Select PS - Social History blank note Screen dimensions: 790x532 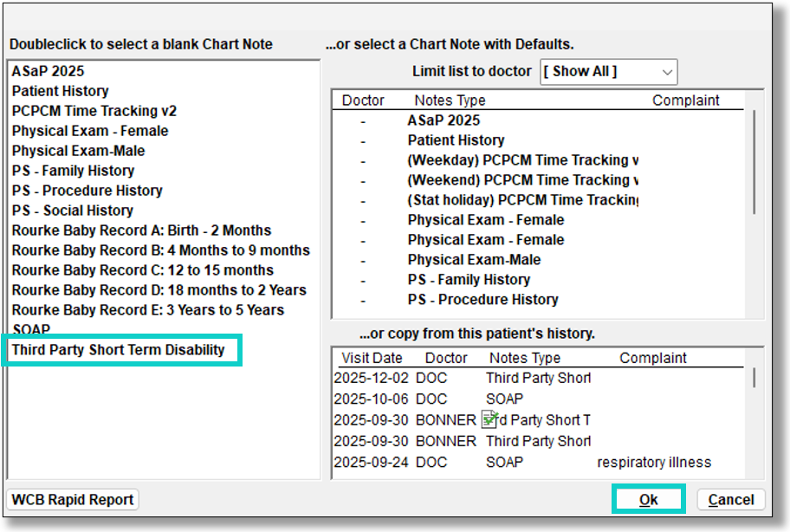(x=72, y=211)
